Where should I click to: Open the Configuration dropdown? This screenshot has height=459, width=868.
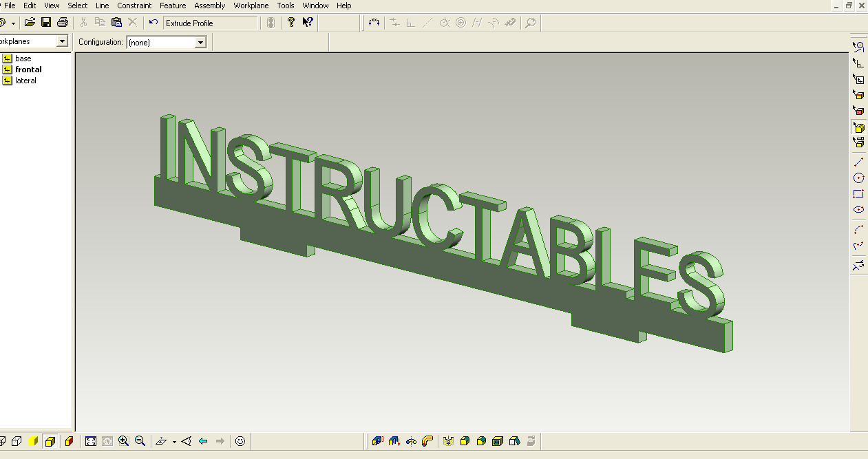coord(201,43)
